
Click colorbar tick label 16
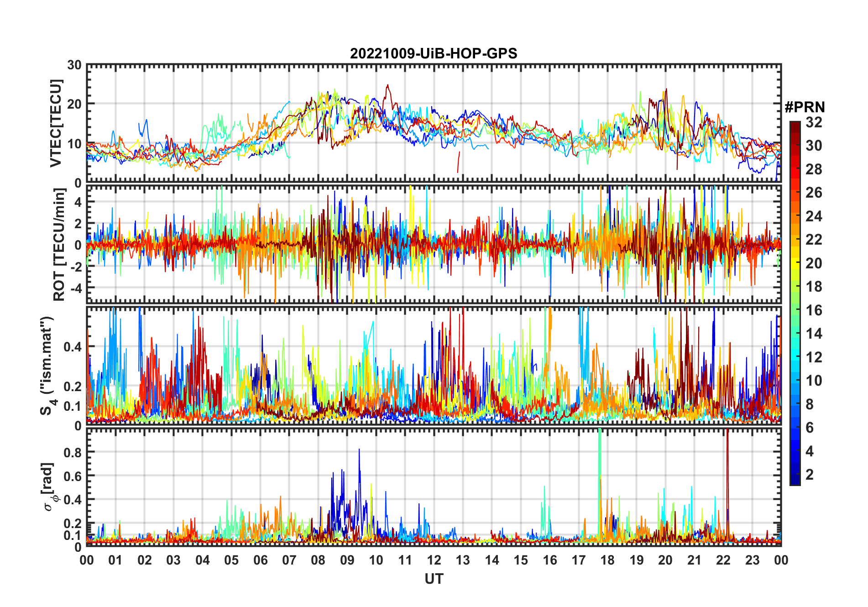[x=814, y=310]
